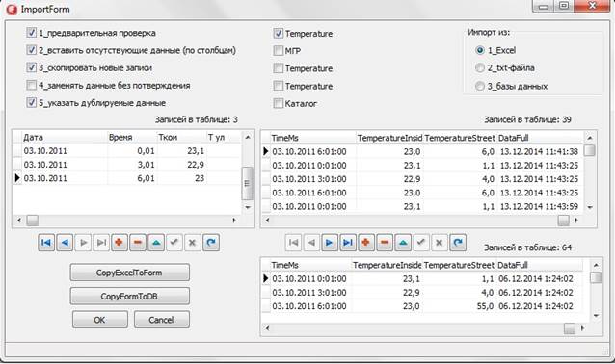Click the 55,0 TemperatureStreet cell
This screenshot has width=615, height=364.
[459, 306]
